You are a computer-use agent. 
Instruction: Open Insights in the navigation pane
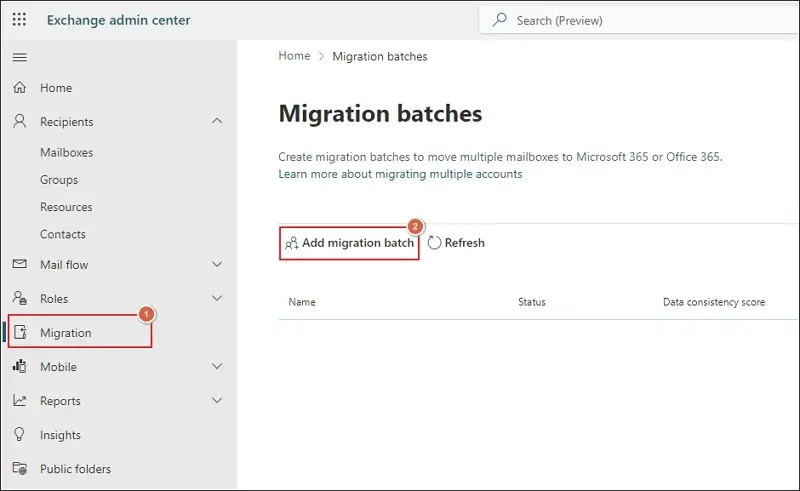[x=60, y=435]
